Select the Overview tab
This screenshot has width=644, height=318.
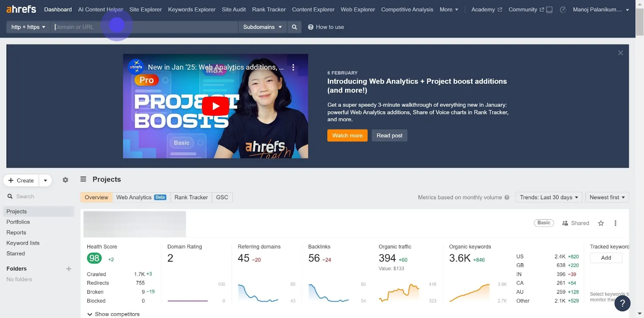click(x=96, y=197)
